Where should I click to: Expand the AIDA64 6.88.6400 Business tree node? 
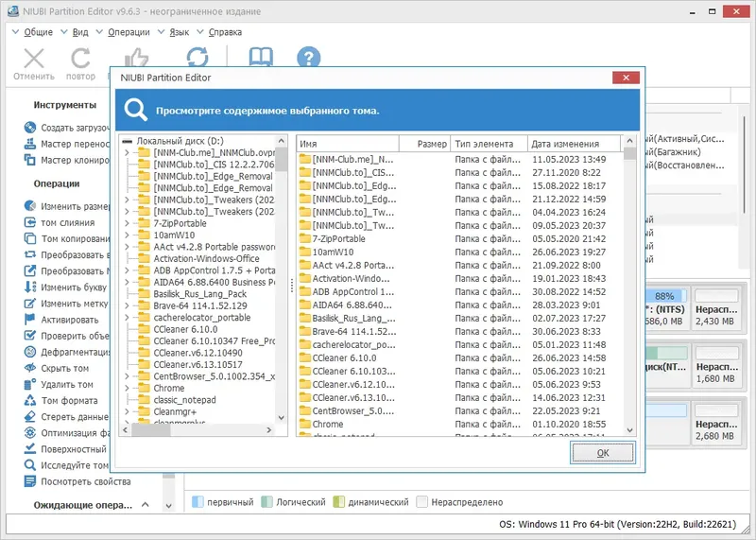coord(127,282)
